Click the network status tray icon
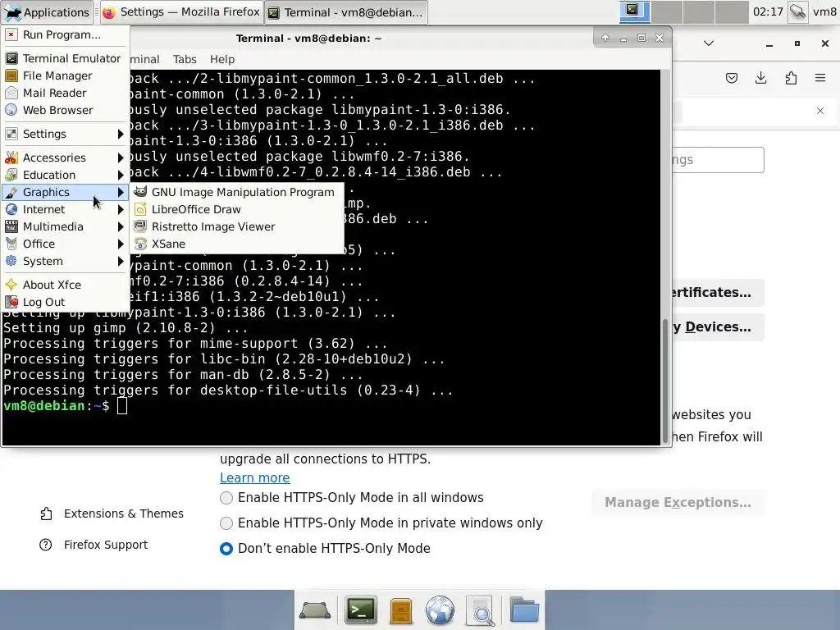840x630 pixels. tap(797, 11)
